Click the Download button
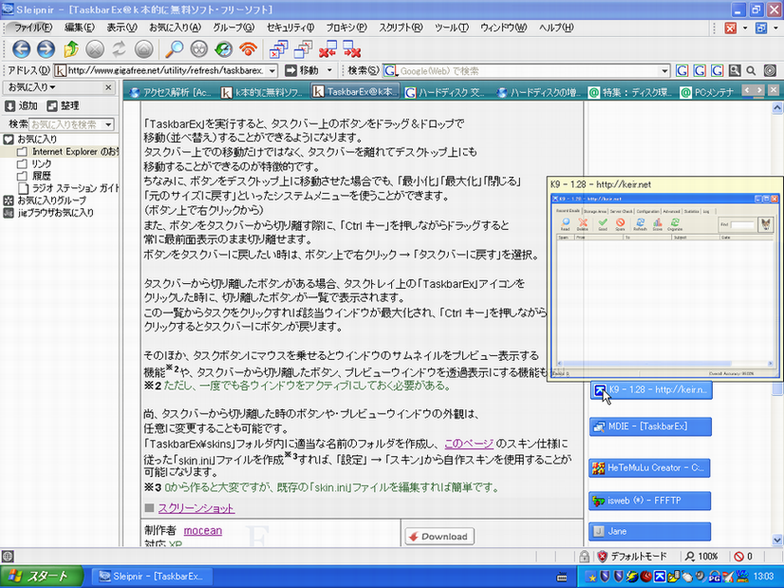 (440, 536)
